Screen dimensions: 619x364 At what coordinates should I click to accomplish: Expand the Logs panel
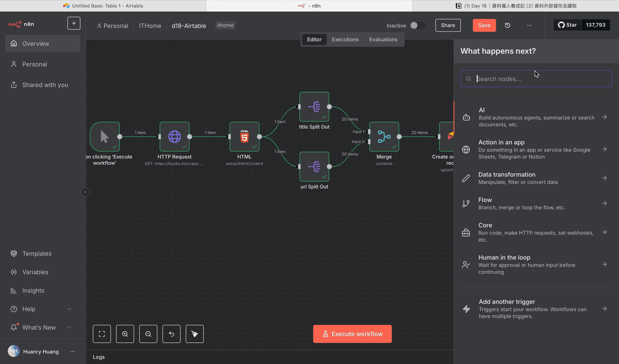tap(270, 357)
